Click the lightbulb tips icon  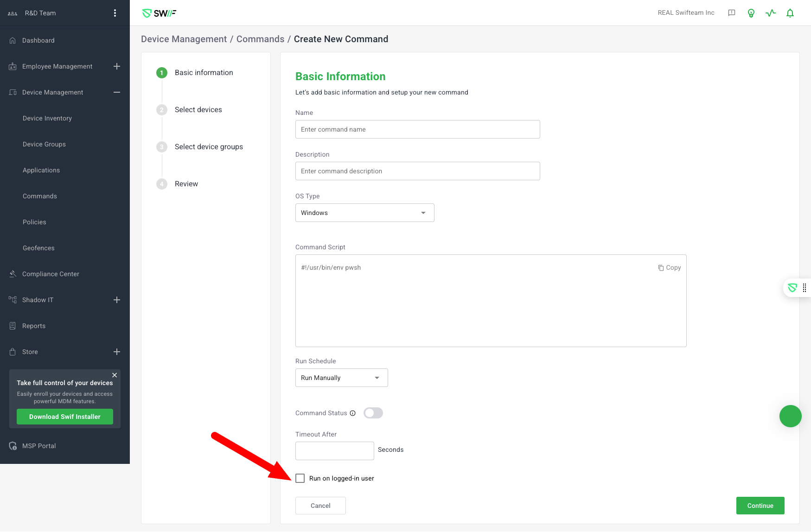751,13
